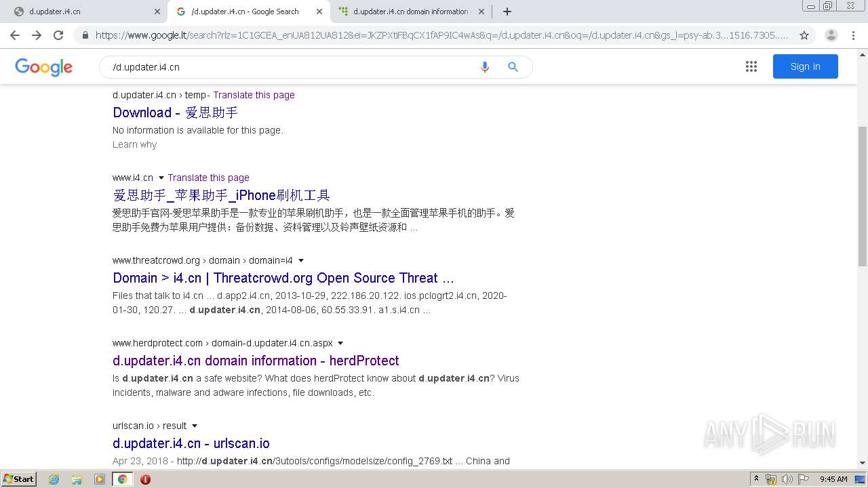Open red security app in taskbar

[x=145, y=479]
